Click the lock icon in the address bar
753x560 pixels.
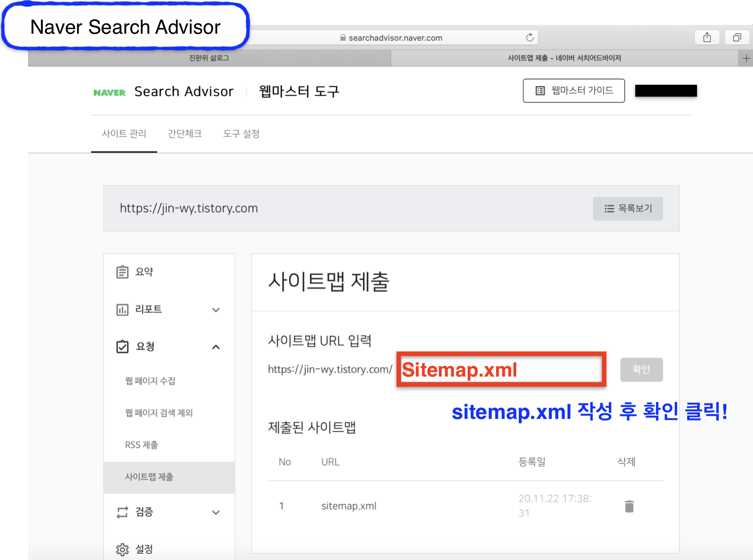click(x=343, y=37)
